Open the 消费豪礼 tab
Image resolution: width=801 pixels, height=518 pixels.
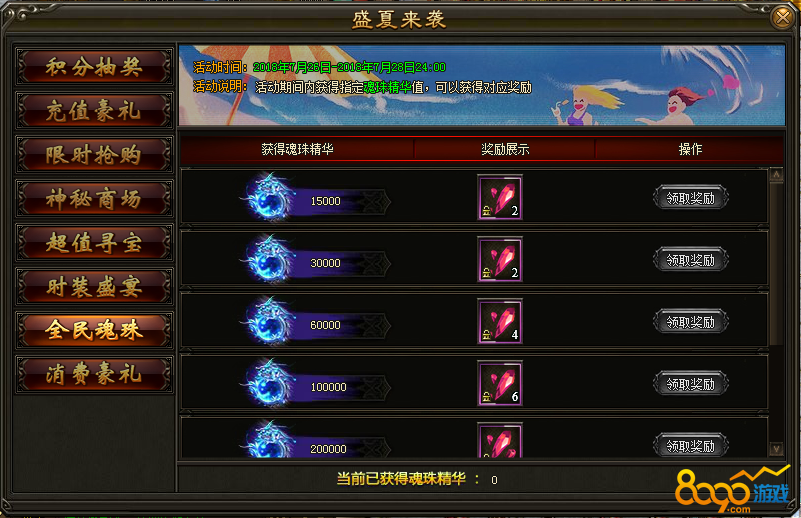pyautogui.click(x=95, y=374)
